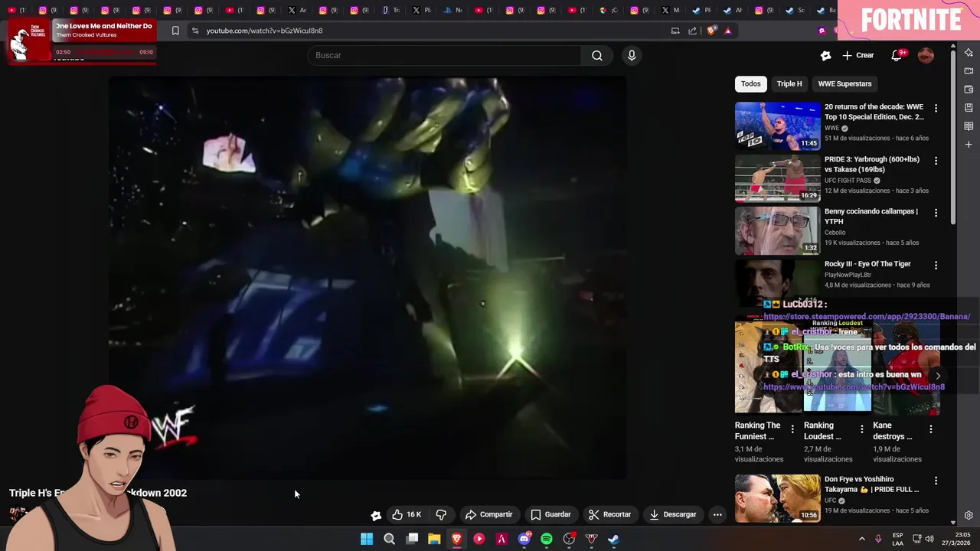
Task: Click steampowered store link in chat overlay
Action: point(867,316)
